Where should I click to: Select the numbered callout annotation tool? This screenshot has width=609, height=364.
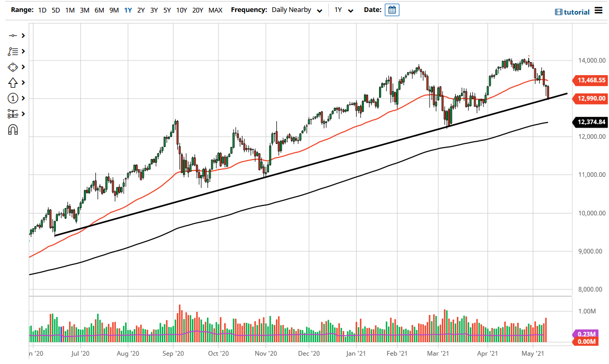[x=14, y=98]
